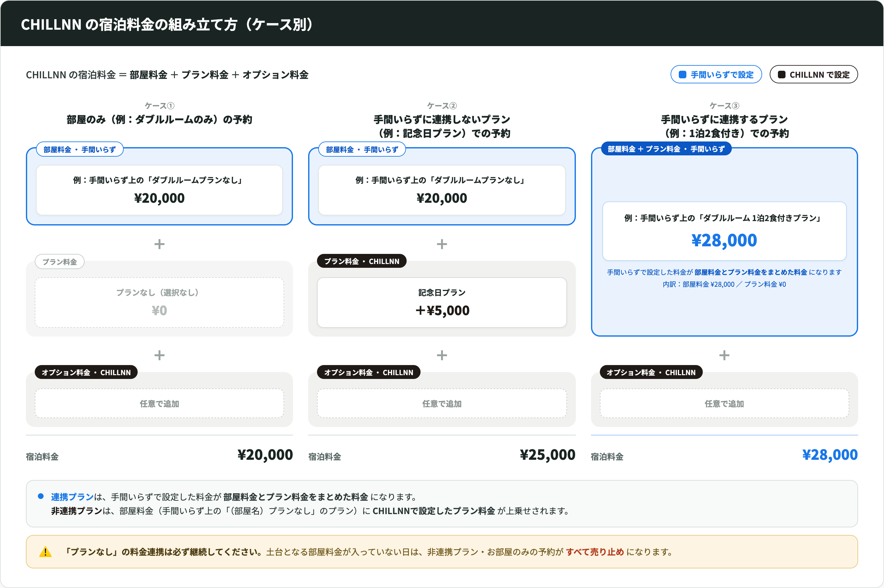The image size is (884, 588).
Task: Click the 記念日プラン ＋¥5,000 card
Action: coord(442,302)
